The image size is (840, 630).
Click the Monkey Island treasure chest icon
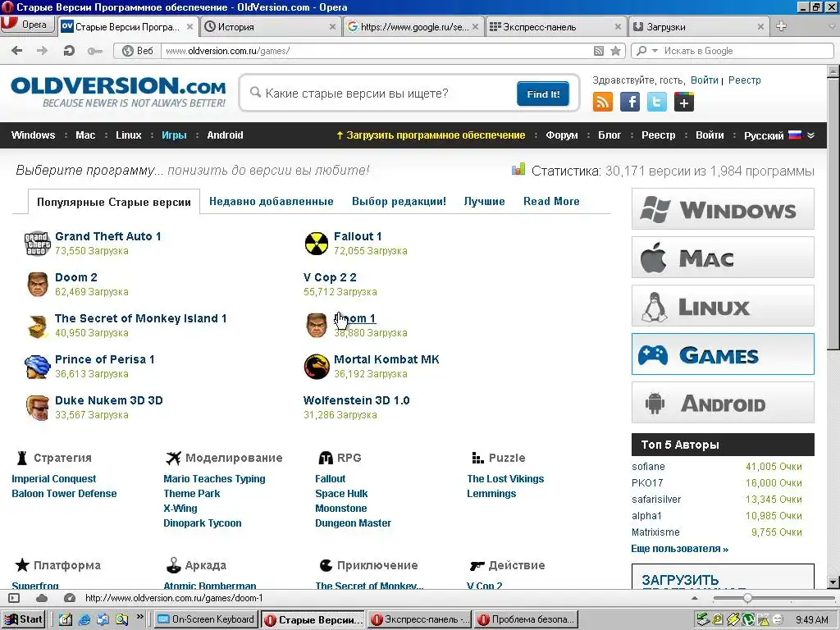click(x=38, y=326)
